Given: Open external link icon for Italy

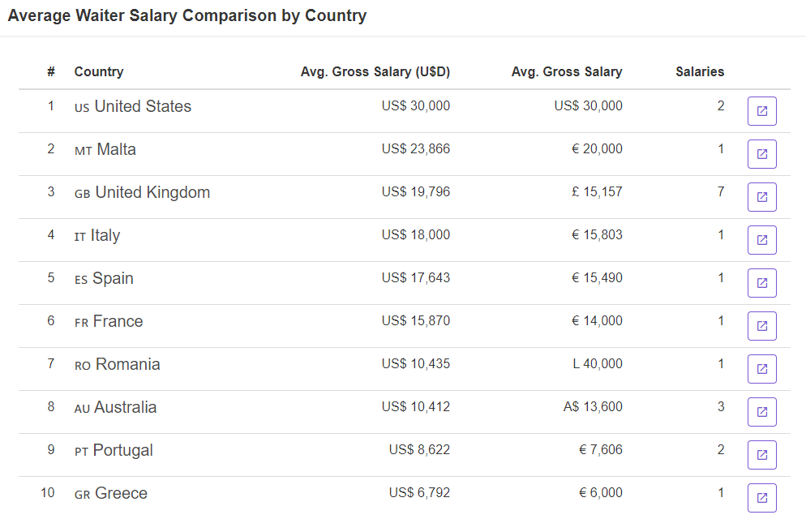Looking at the screenshot, I should [x=761, y=240].
